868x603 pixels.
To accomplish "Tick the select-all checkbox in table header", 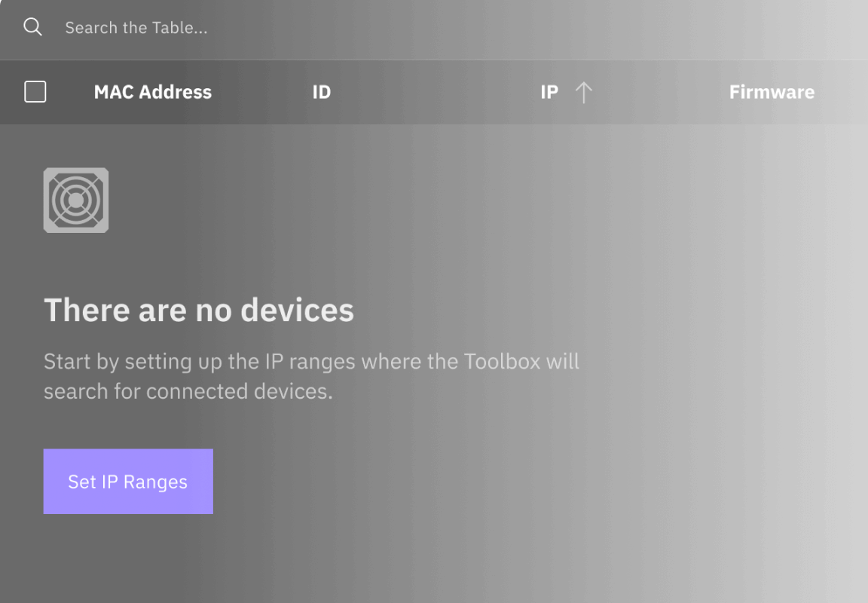I will (35, 92).
